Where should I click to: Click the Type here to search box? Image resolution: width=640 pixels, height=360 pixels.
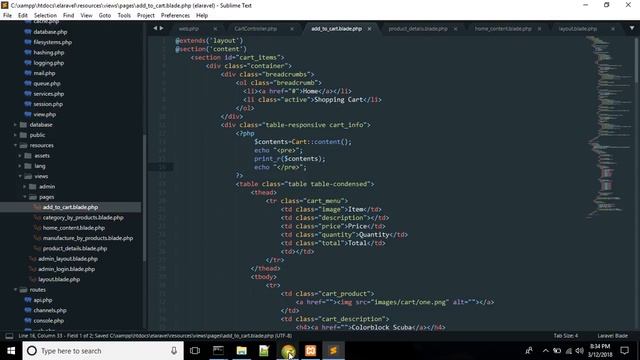point(103,351)
